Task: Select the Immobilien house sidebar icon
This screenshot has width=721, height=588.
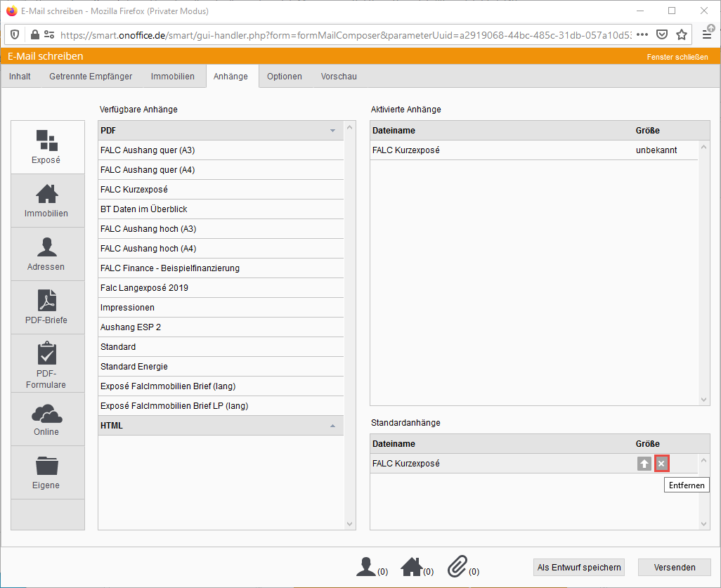Action: pos(47,200)
